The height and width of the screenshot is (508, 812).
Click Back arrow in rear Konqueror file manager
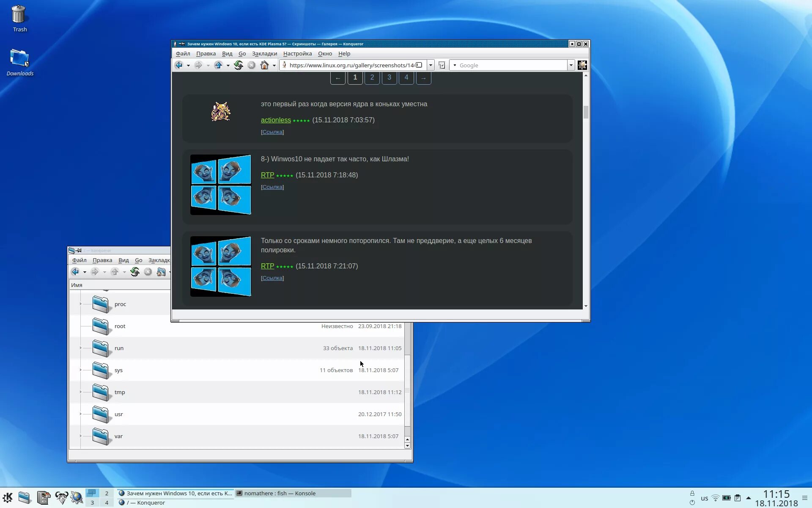75,272
